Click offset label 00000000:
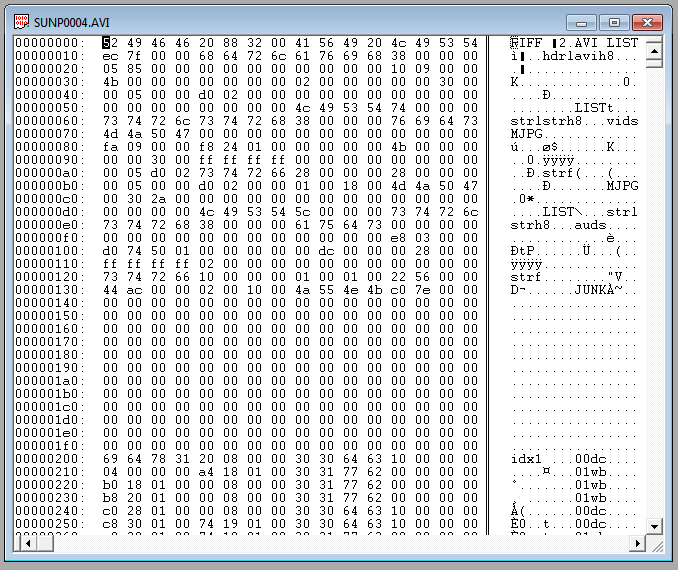 [50, 42]
